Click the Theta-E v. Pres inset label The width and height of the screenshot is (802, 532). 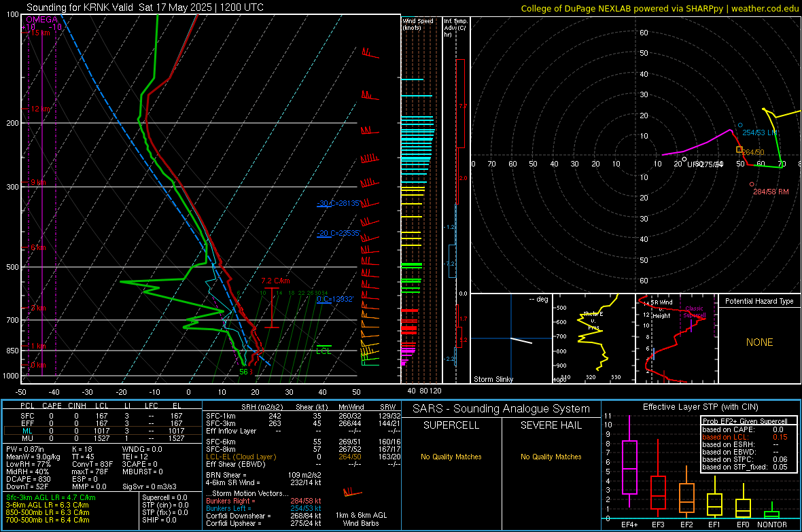tap(593, 321)
